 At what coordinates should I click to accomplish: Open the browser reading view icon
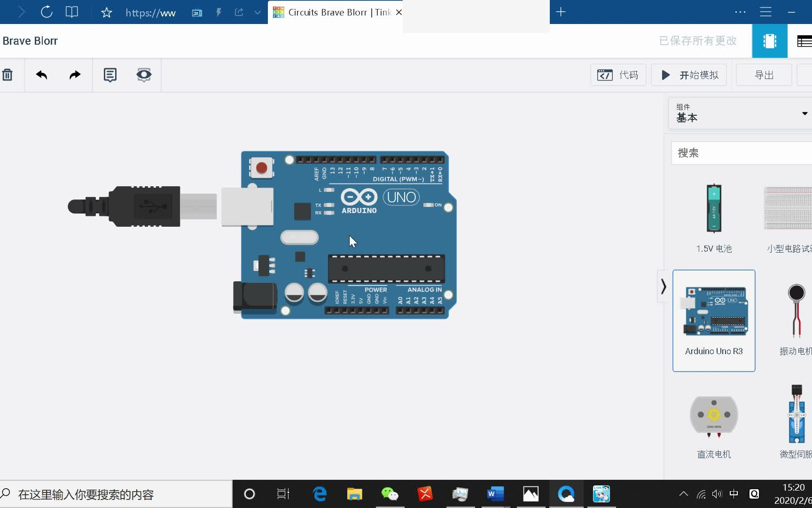pyautogui.click(x=71, y=12)
